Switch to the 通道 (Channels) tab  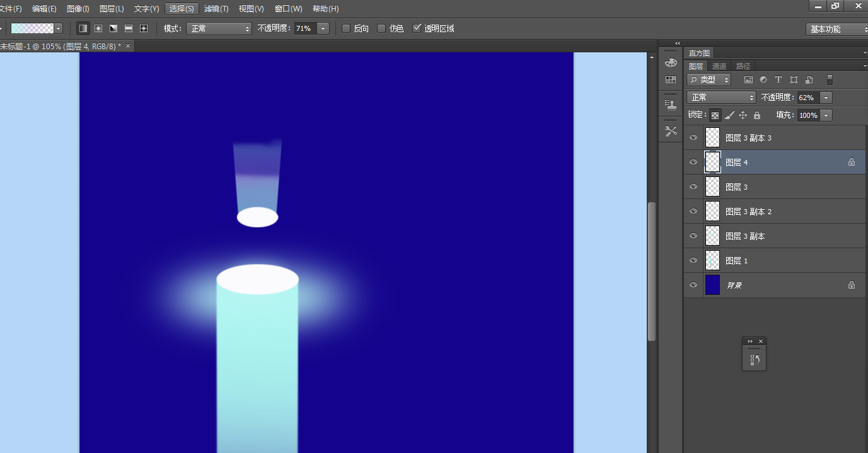719,66
